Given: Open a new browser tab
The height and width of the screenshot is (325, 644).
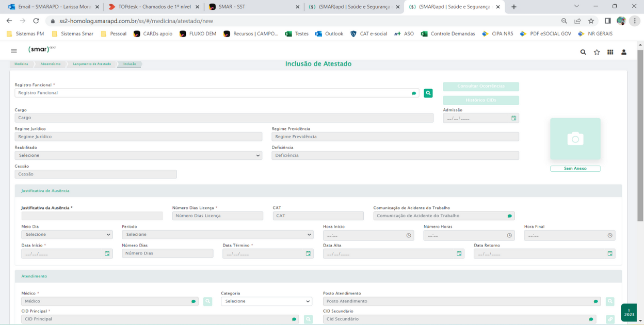Looking at the screenshot, I should [x=513, y=7].
